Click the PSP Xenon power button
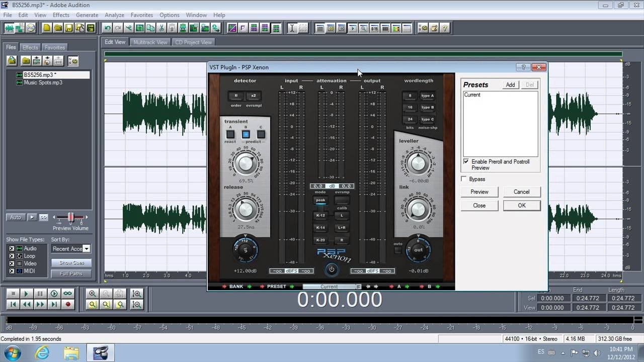Screen dimensions: 644x362 pos(331,269)
